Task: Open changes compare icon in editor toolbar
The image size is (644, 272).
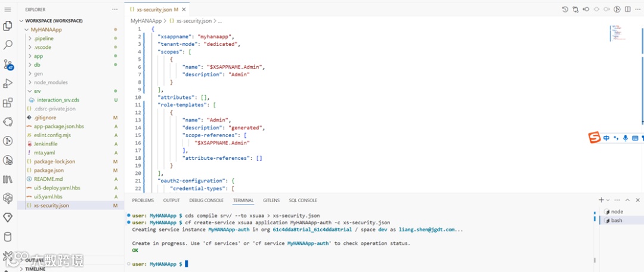Action: tap(575, 9)
